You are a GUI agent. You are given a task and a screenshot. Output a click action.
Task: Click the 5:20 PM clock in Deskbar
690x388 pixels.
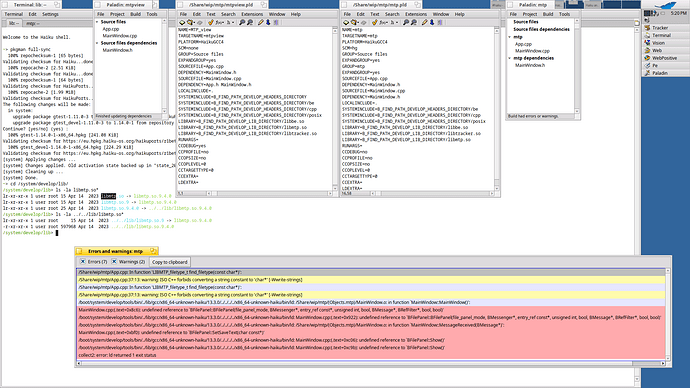click(x=679, y=13)
